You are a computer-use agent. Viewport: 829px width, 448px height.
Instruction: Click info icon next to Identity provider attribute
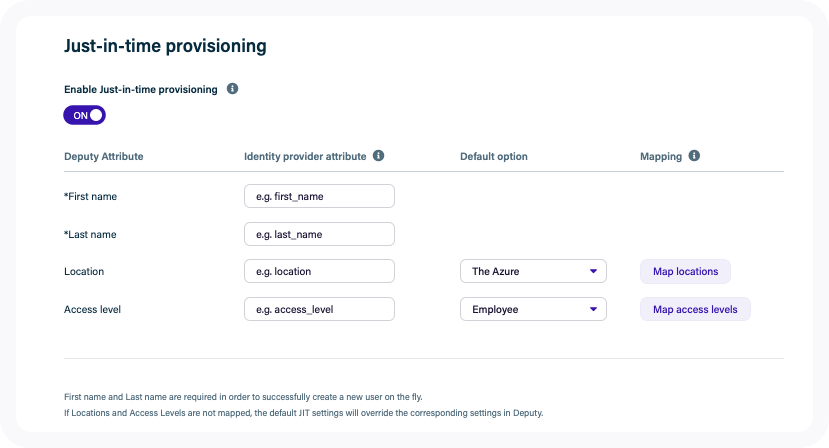click(378, 156)
